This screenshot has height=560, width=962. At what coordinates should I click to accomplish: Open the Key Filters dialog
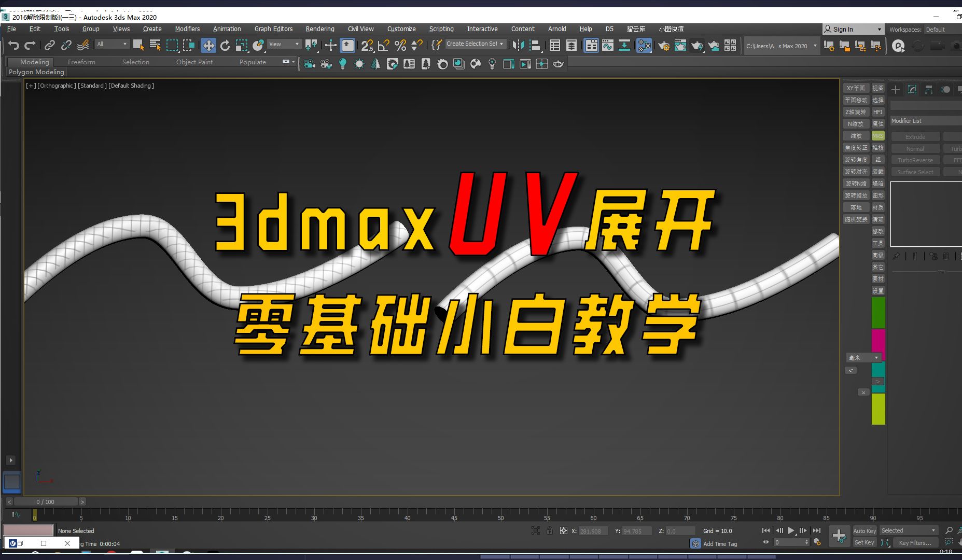tap(915, 543)
